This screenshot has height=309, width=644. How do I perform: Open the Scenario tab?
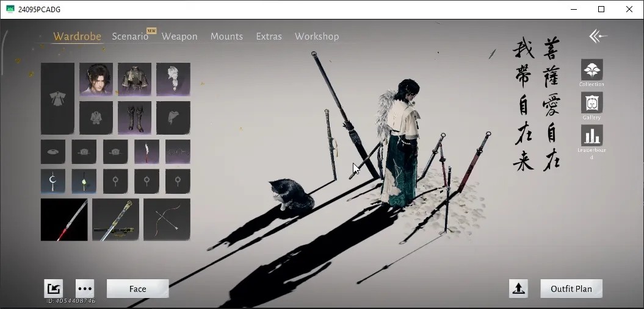coord(130,37)
